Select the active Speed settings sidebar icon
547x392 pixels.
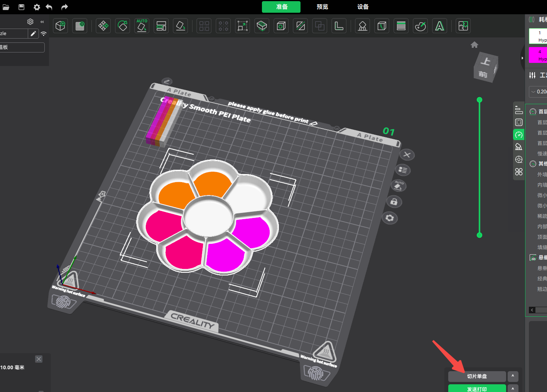(x=519, y=135)
